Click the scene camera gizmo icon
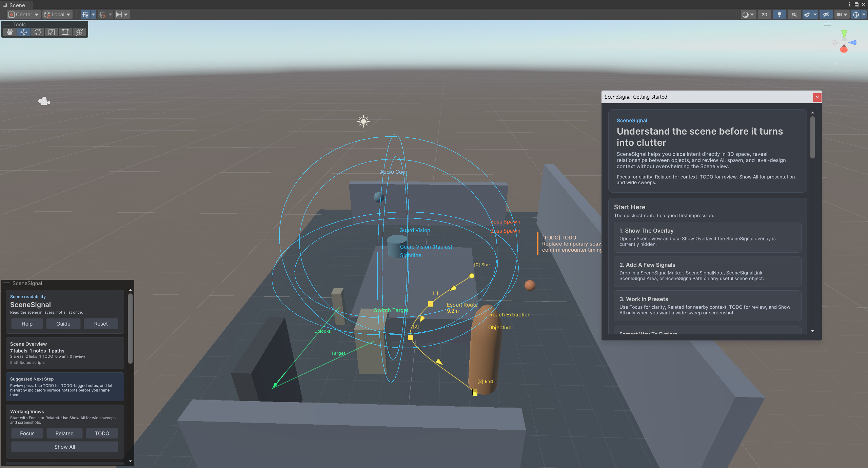The width and height of the screenshot is (868, 468). [x=44, y=101]
